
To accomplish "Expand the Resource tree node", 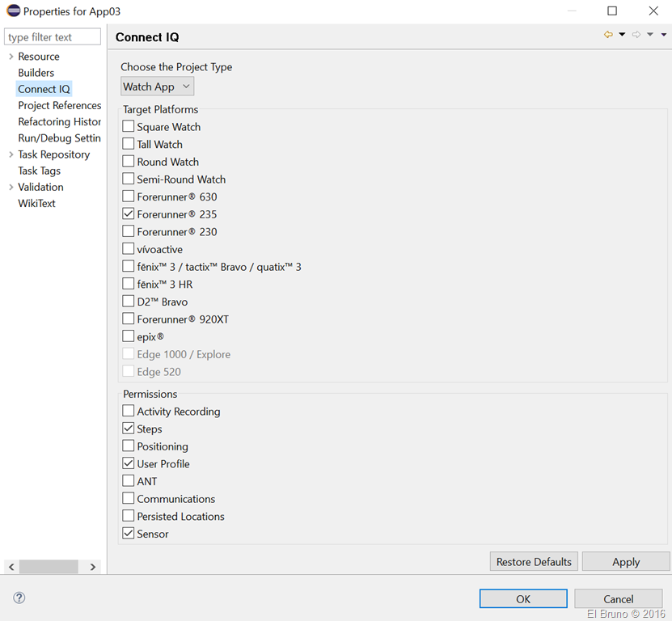I will 11,57.
